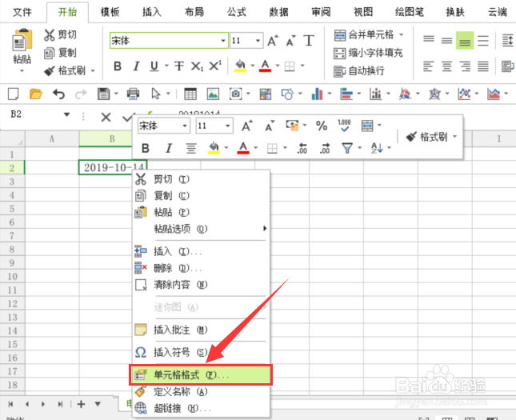Click Percent style in mini toolbar
This screenshot has height=420, width=516.
[x=322, y=126]
